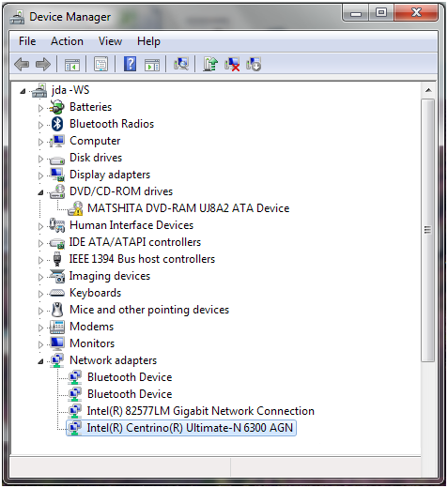
Task: Click the Update Driver Software icon
Action: click(210, 64)
